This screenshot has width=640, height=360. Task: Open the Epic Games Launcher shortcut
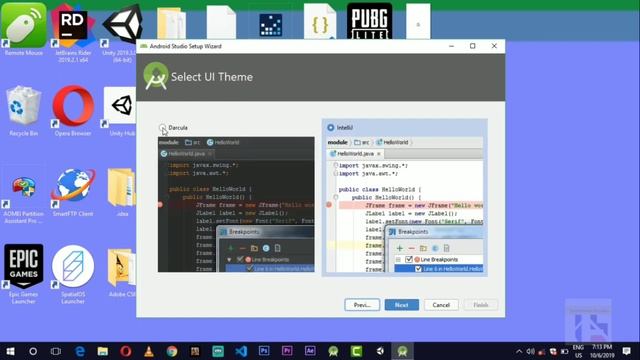point(24,274)
